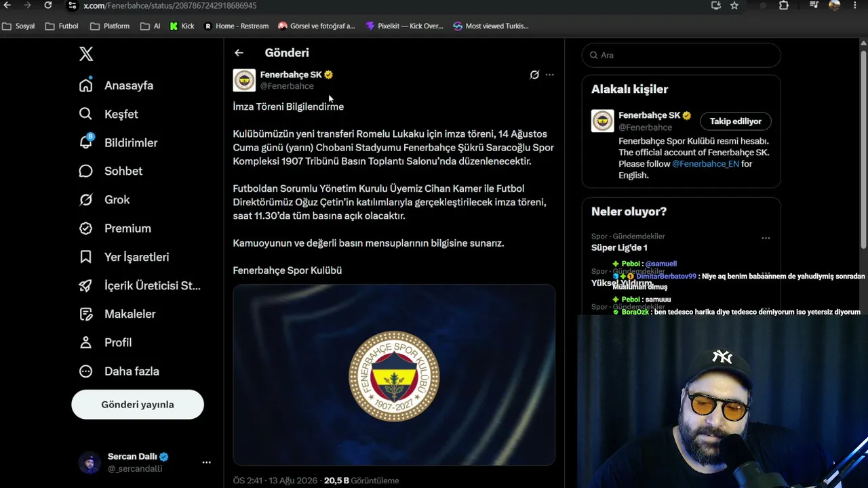Click the post timestamp ÖS 2:41 · 13 Ağu 2026
Viewport: 868px width, 488px height.
tap(275, 481)
